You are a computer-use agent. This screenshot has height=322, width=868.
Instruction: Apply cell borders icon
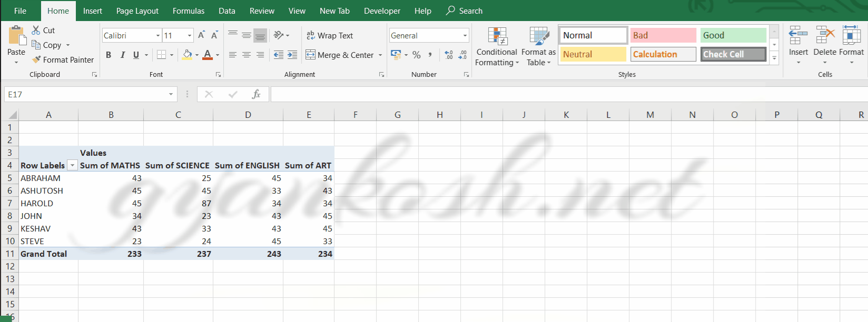pos(162,55)
